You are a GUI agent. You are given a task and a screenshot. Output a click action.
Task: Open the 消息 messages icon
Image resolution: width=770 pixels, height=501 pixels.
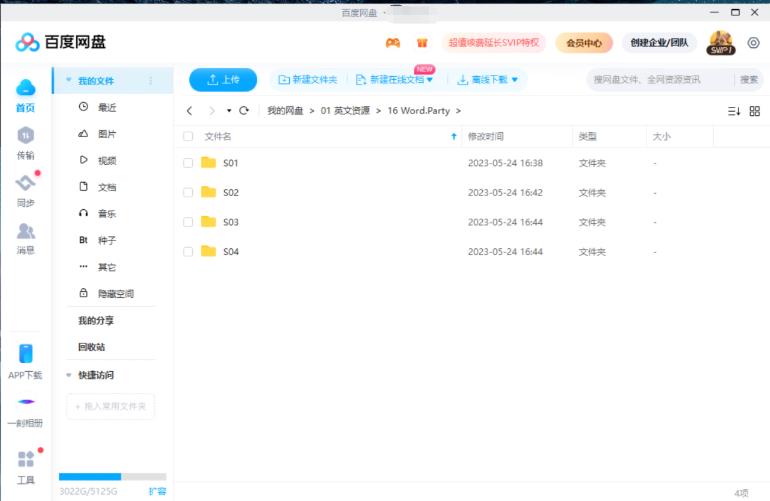point(26,231)
